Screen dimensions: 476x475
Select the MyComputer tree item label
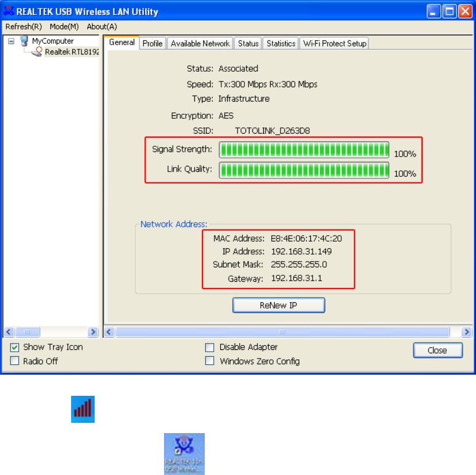[x=53, y=41]
